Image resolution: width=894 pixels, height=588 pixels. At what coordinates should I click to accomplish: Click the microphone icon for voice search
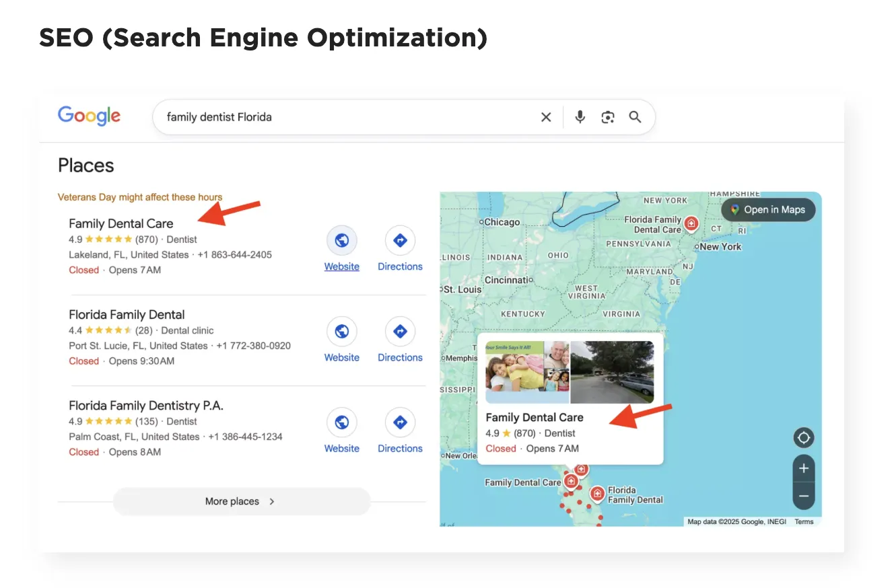580,116
